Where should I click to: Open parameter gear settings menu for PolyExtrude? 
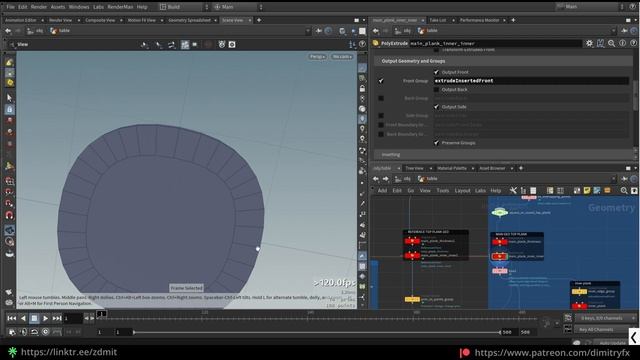(x=589, y=43)
